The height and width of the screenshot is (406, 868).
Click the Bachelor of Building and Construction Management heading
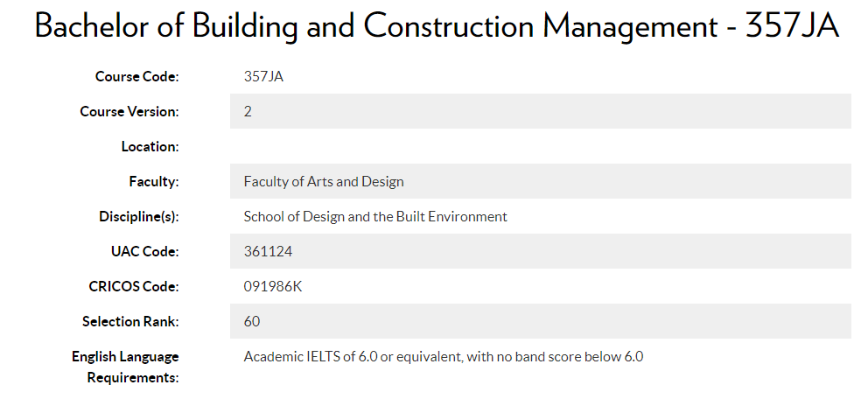437,26
